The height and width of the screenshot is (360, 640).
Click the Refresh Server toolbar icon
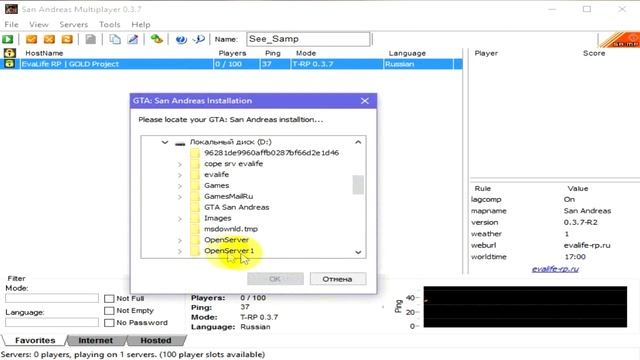67,39
